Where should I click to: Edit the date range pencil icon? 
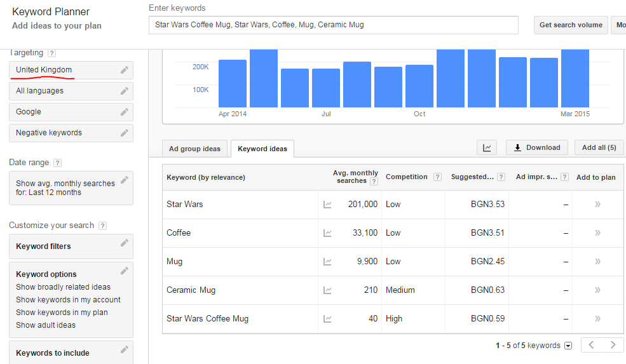coord(125,180)
